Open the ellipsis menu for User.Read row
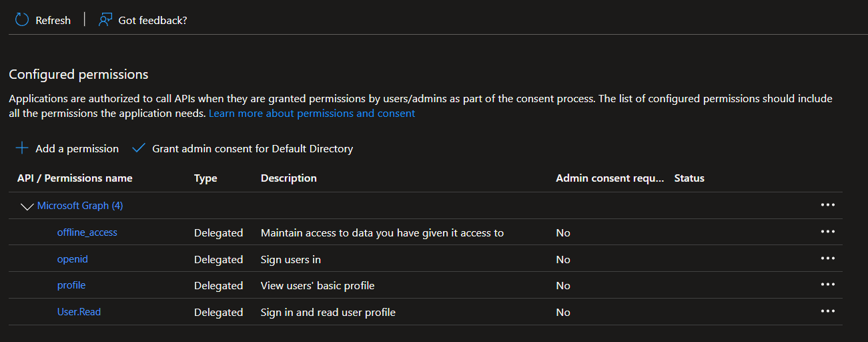The width and height of the screenshot is (868, 342). 828,311
